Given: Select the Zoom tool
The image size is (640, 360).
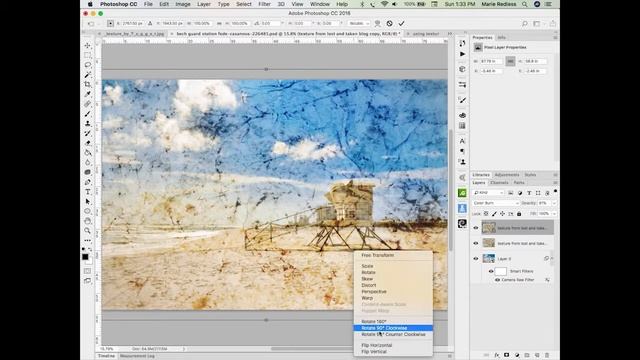Looking at the screenshot, I should [x=88, y=231].
